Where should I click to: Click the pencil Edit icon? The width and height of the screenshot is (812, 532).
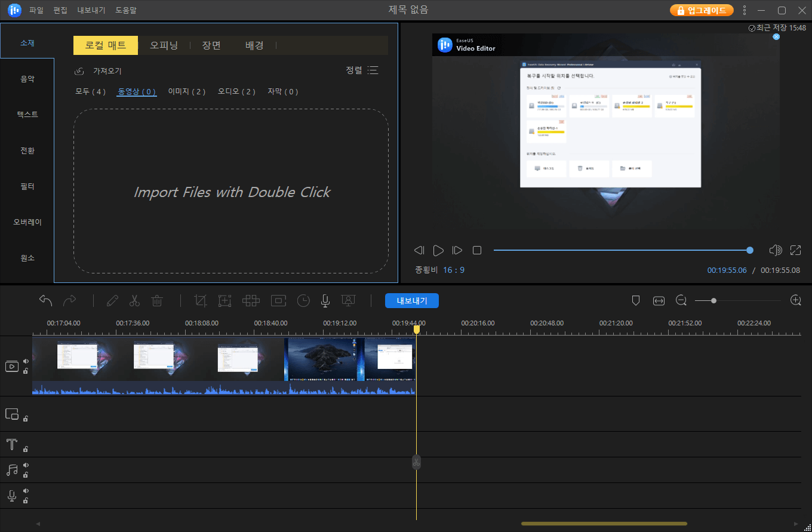112,300
